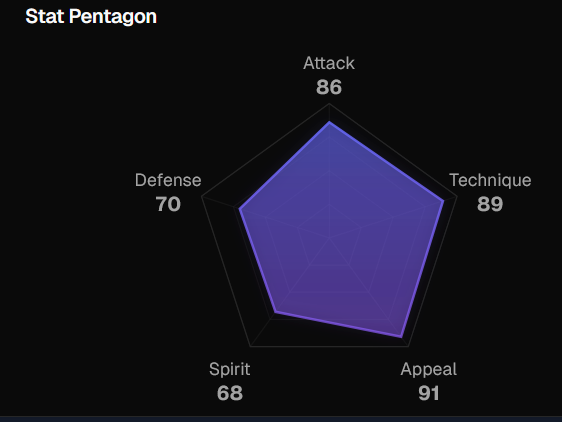Select the Technique stat label
Viewport: 562px width, 422px height.
point(490,180)
